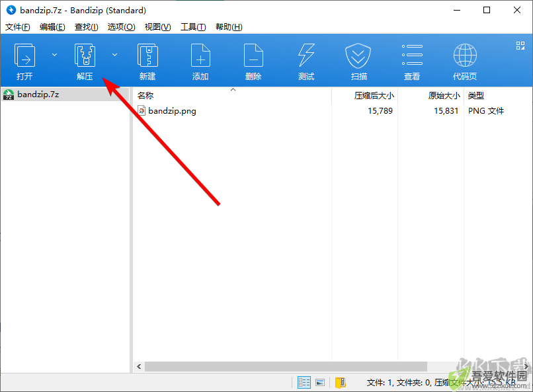The image size is (533, 392).
Task: Click the Delete (删除) icon
Action: click(253, 55)
